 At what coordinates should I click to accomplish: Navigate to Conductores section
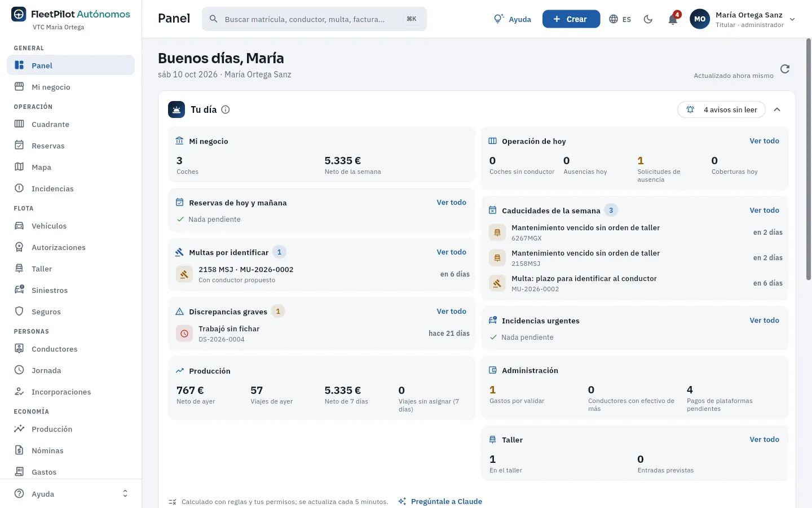pos(71,349)
